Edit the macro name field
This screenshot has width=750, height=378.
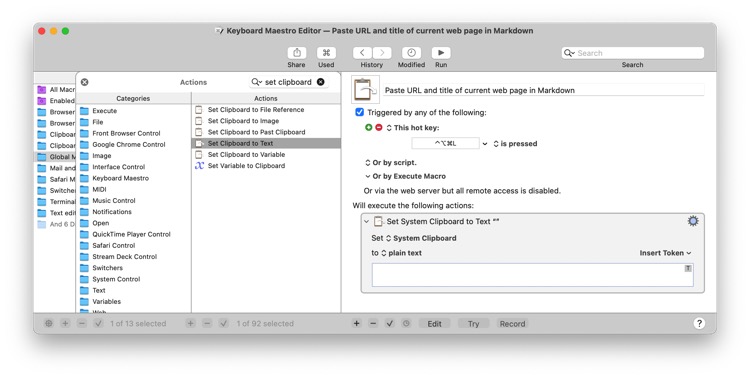[544, 90]
